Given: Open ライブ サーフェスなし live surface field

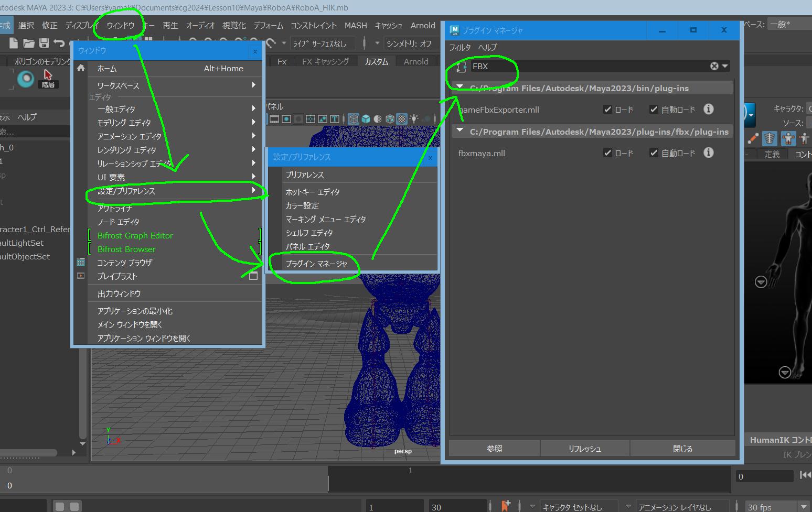Looking at the screenshot, I should click(x=323, y=43).
